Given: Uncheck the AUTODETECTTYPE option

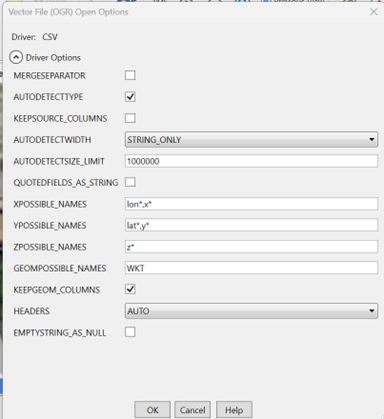Looking at the screenshot, I should 130,97.
